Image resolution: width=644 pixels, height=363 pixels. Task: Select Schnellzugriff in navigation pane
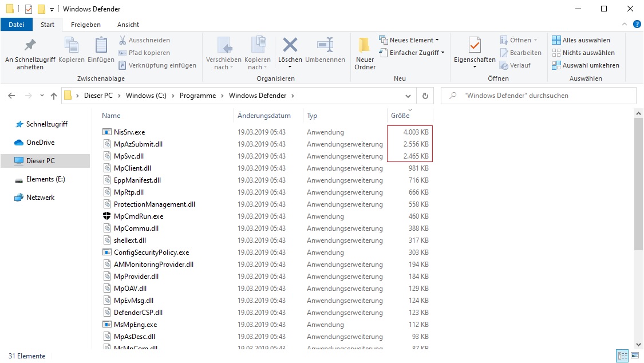(x=41, y=124)
